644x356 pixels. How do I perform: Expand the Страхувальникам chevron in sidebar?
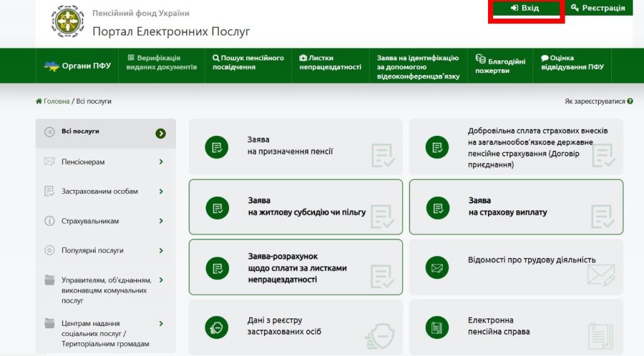(161, 221)
